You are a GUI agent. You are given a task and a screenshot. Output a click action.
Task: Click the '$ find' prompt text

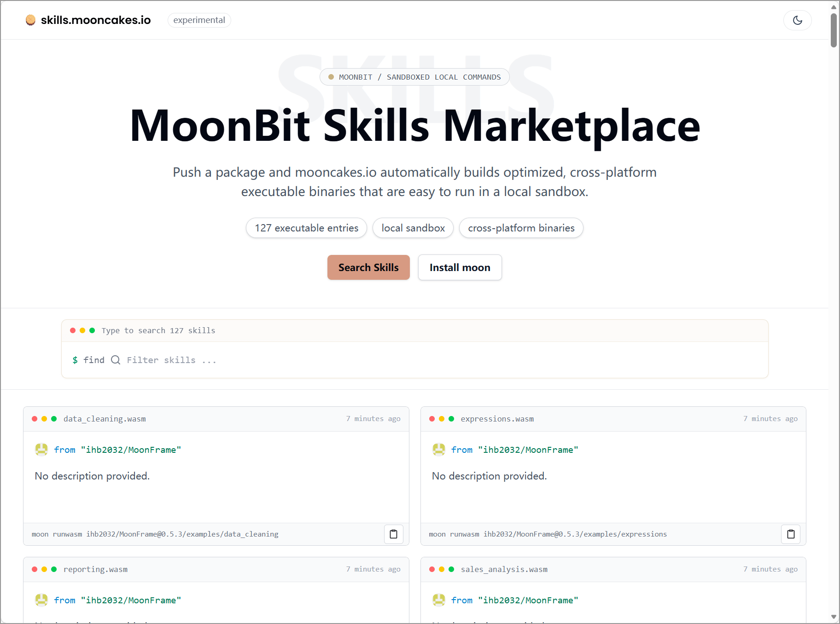click(88, 360)
